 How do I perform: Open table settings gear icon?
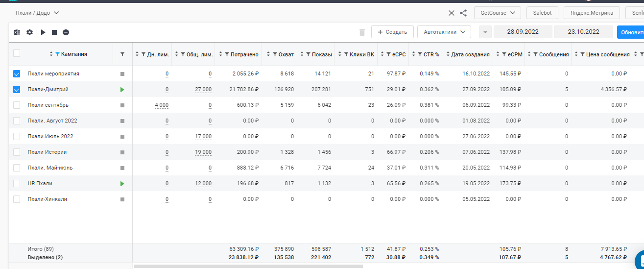click(29, 32)
